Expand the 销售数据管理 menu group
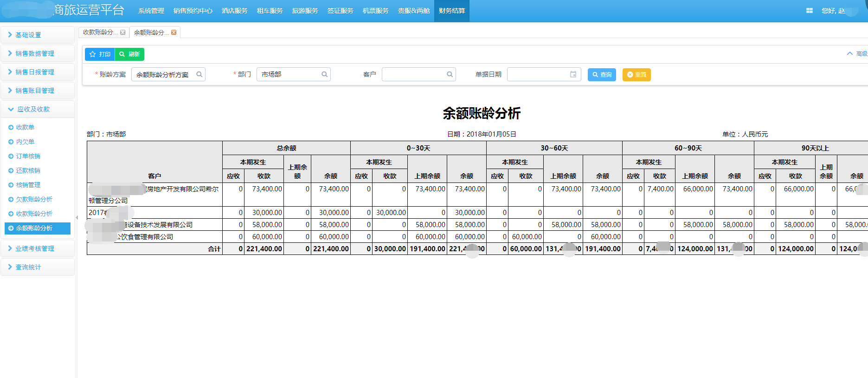 [x=38, y=53]
